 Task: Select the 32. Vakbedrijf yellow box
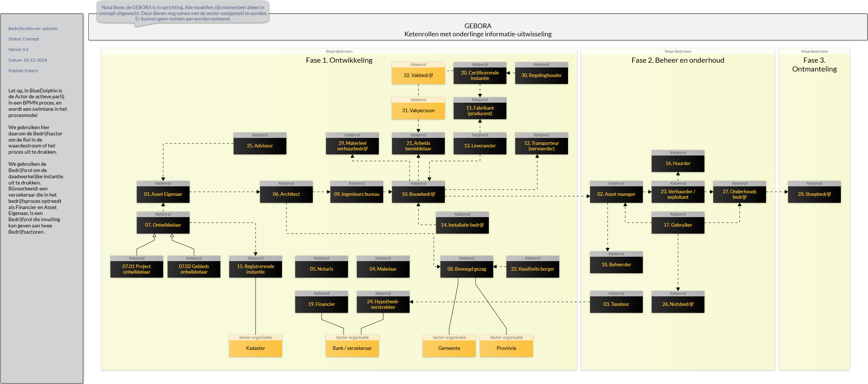418,73
